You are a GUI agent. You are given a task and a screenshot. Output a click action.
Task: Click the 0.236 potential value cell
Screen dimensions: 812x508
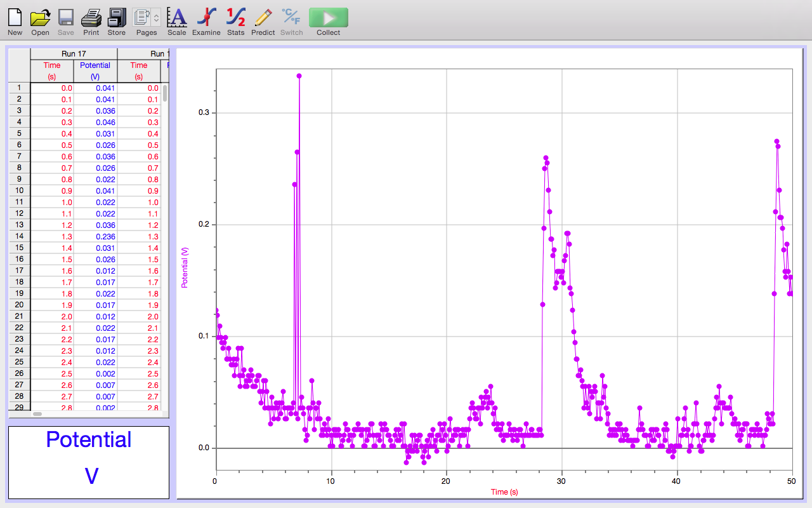[105, 237]
